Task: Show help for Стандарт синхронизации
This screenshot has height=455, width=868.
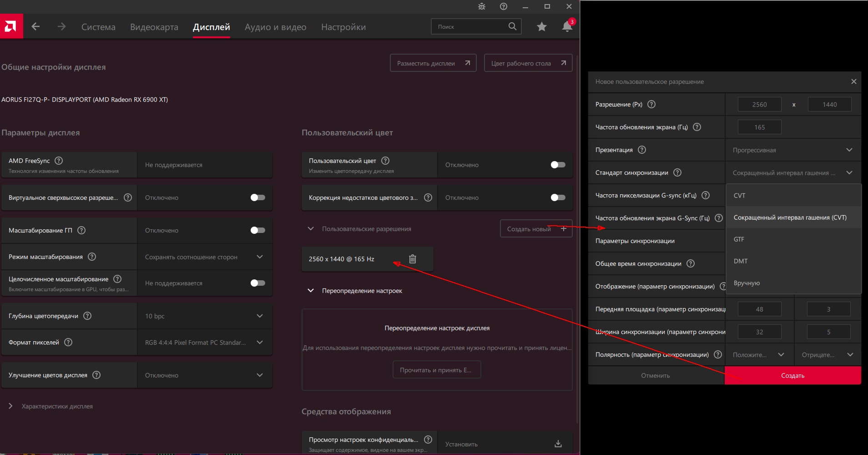Action: pyautogui.click(x=677, y=172)
